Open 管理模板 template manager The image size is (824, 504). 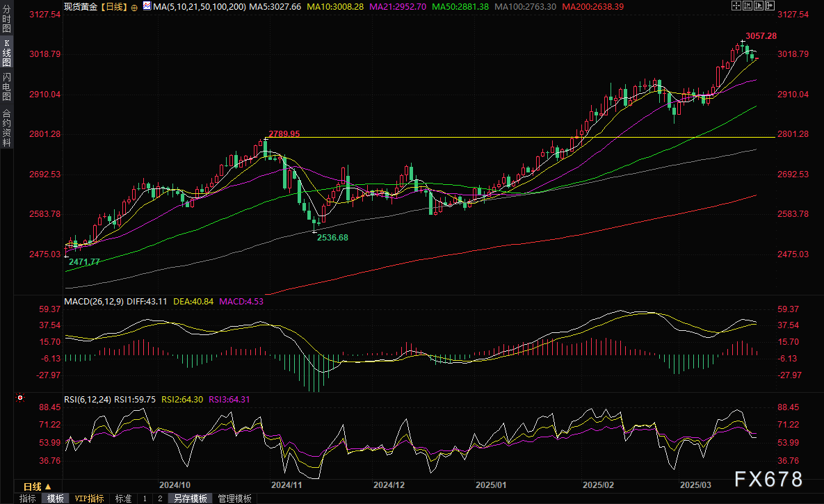point(234,498)
